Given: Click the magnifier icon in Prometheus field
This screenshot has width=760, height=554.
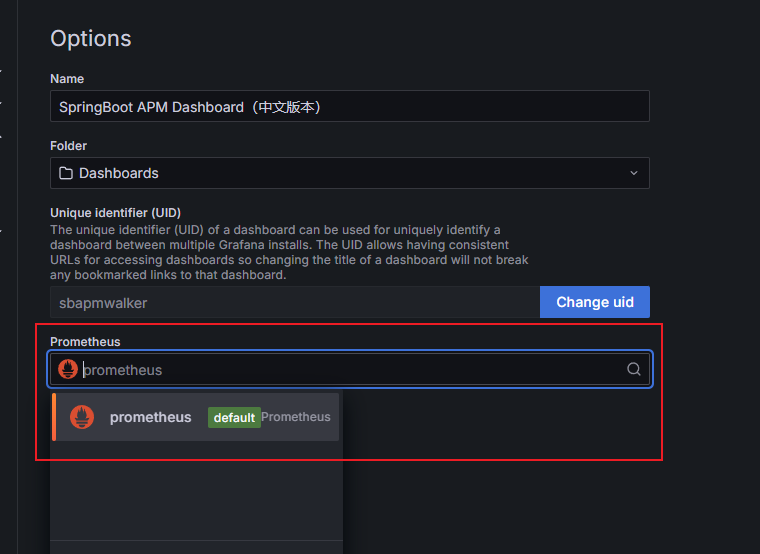Looking at the screenshot, I should click(x=633, y=369).
